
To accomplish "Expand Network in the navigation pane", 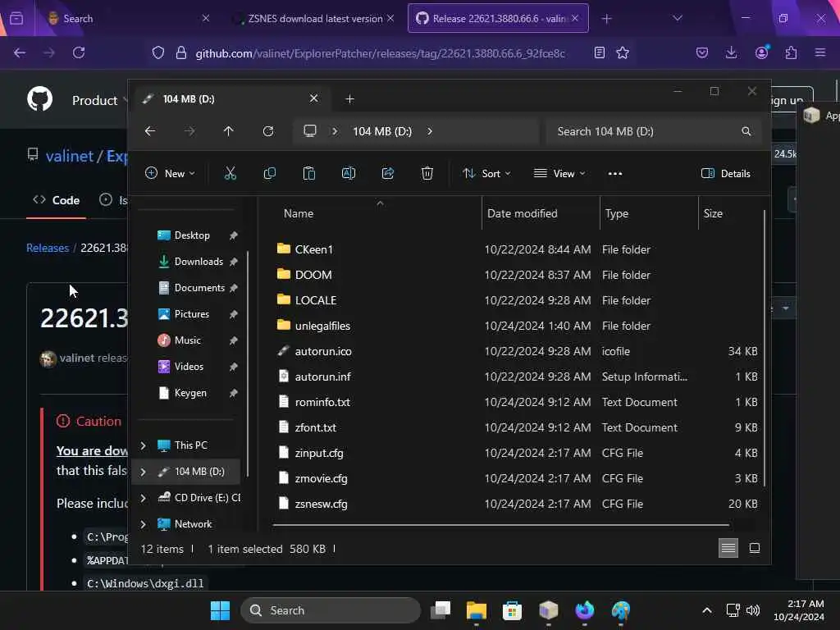I will [143, 524].
